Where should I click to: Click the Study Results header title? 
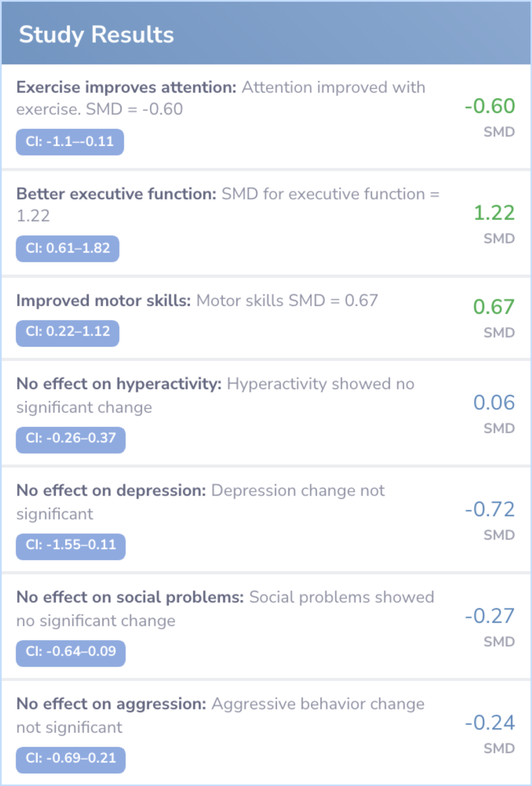tap(97, 34)
